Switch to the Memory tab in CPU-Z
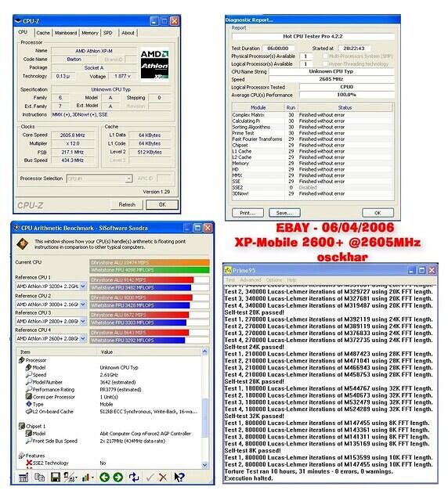The width and height of the screenshot is (448, 501). [90, 33]
